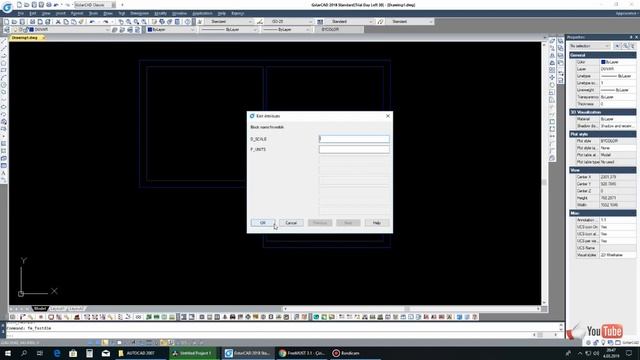This screenshot has height=360, width=640.
Task: Click the text style icon beside the first Standard dropdown
Action: tap(200, 22)
